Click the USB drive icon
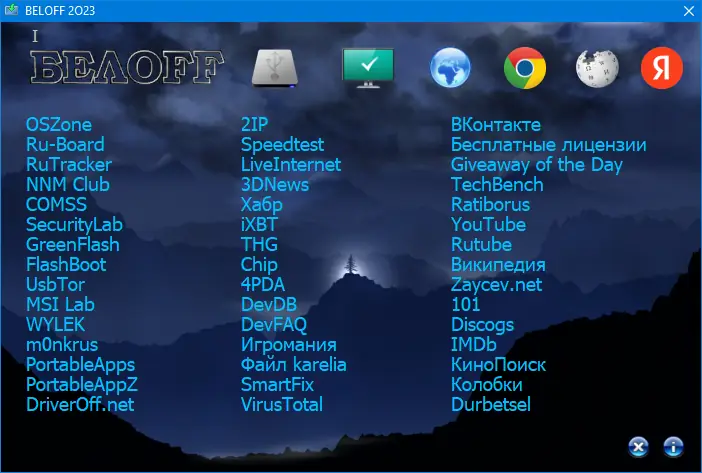Viewport: 702px width, 473px height. 274,68
